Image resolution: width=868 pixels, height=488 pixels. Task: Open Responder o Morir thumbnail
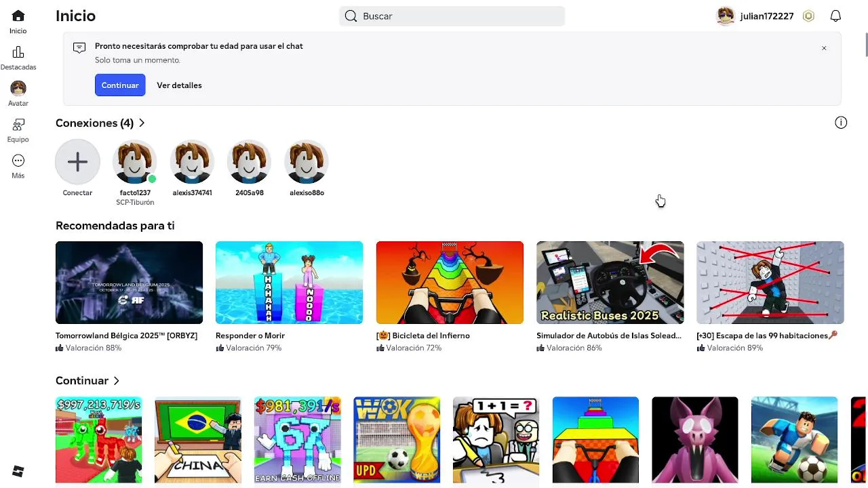[289, 283]
